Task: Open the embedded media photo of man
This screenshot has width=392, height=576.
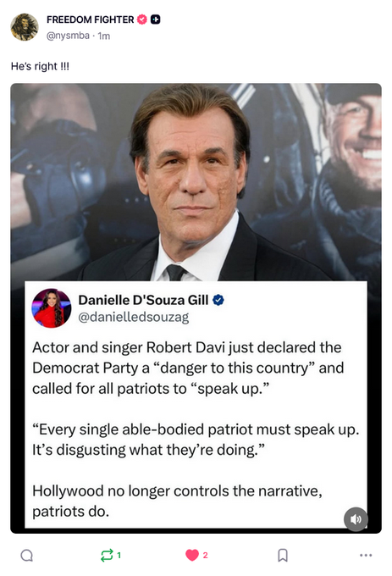Action: click(x=196, y=182)
